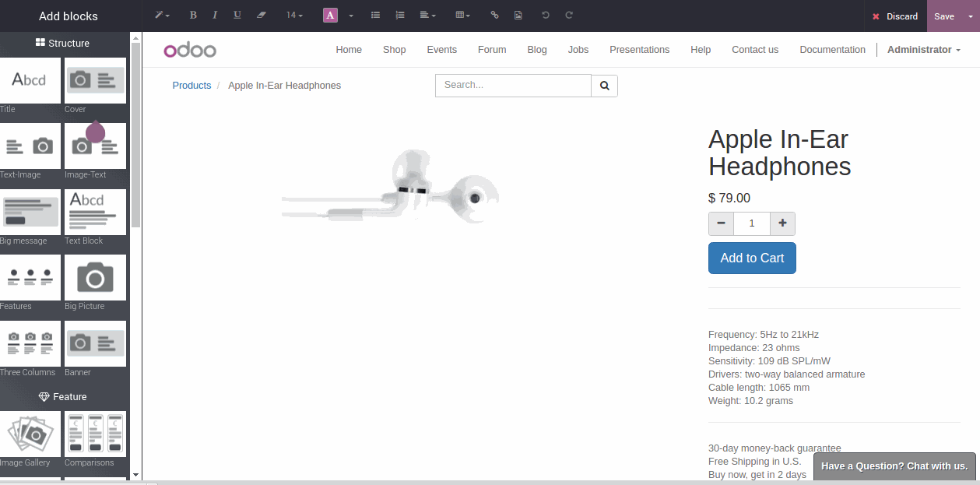Click the eraser remove-formatting icon
Screen dimensions: 980x485
[x=262, y=16]
